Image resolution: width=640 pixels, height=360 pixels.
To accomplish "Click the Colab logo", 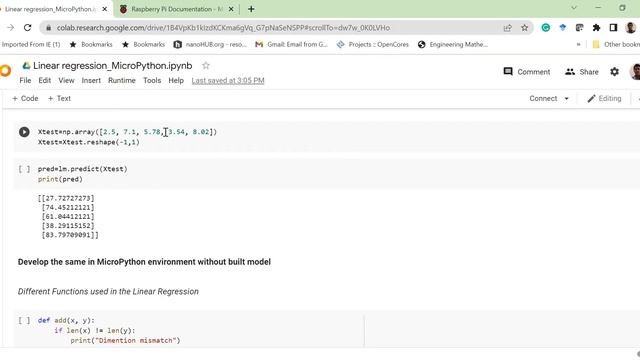I will [x=5, y=71].
